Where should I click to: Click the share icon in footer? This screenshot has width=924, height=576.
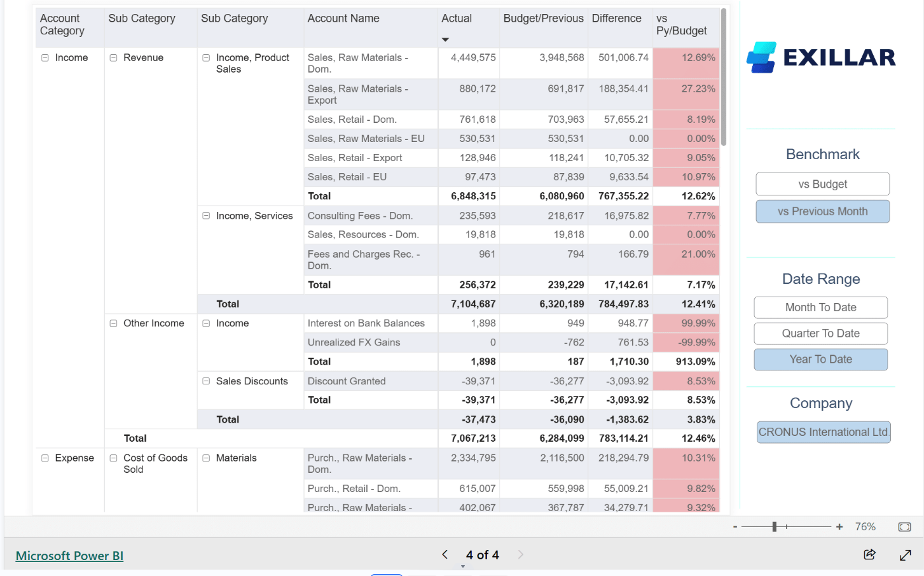coord(869,554)
